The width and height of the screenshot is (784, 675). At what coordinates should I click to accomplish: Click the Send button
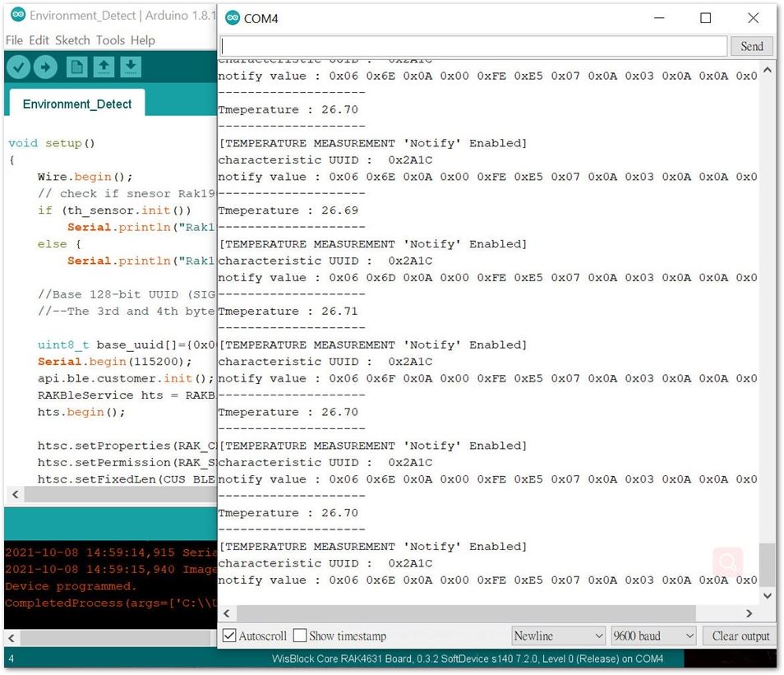click(x=751, y=47)
